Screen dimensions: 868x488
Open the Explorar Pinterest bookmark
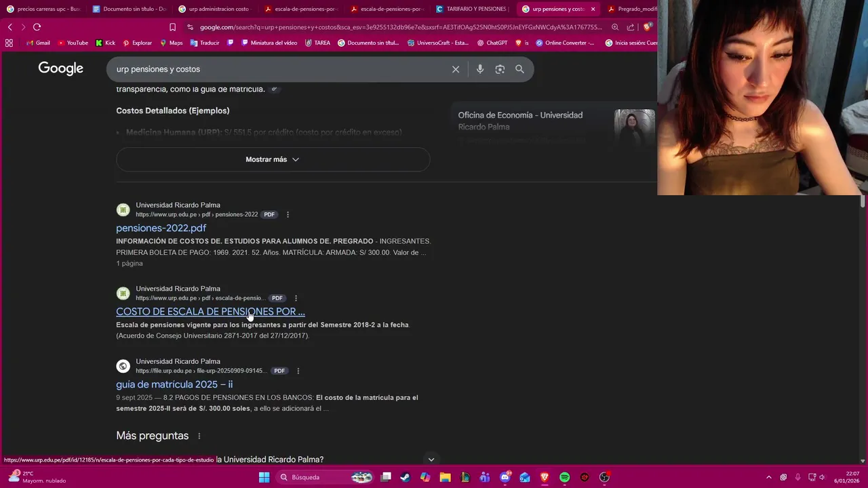pos(137,43)
